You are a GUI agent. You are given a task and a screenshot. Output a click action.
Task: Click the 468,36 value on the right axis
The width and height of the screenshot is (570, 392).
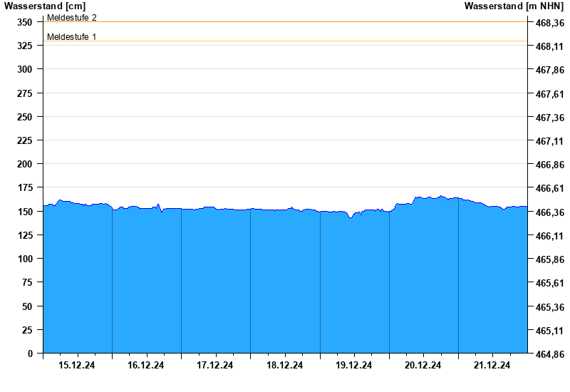pyautogui.click(x=549, y=23)
